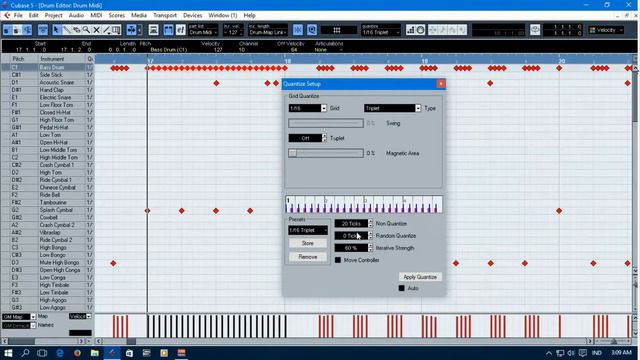This screenshot has width=640, height=360.
Task: Click the Remove preset button
Action: [308, 257]
